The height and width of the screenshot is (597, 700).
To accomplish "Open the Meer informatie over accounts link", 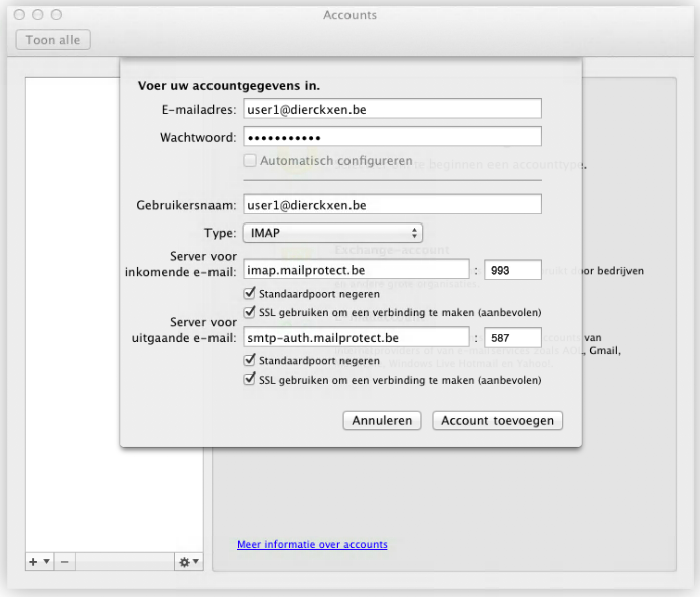I will [x=312, y=544].
